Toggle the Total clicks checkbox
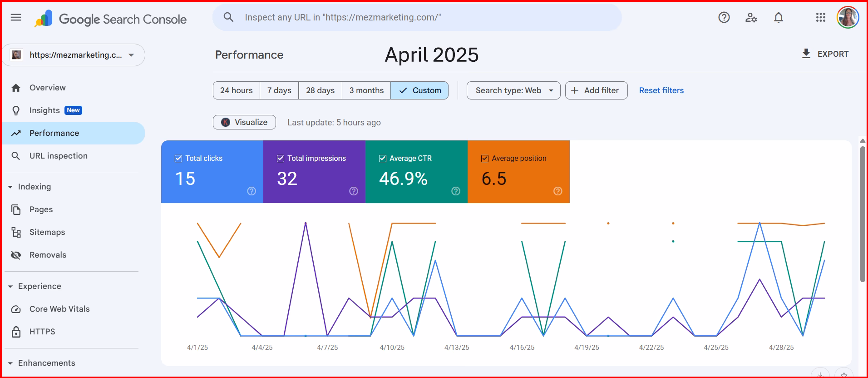 pos(178,159)
